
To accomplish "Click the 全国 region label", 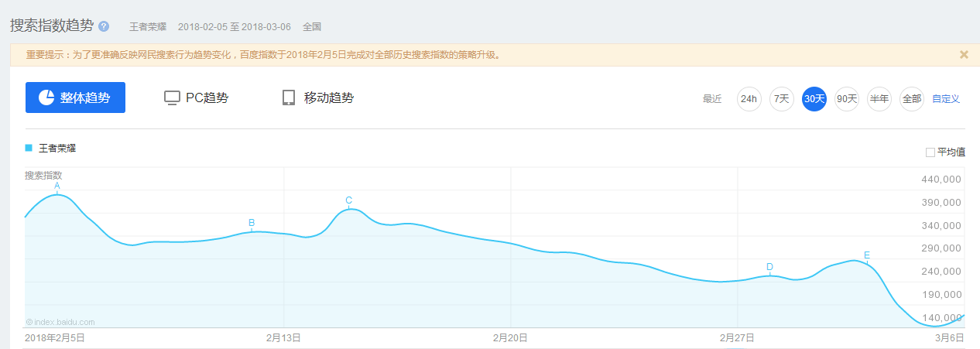I will coord(312,26).
